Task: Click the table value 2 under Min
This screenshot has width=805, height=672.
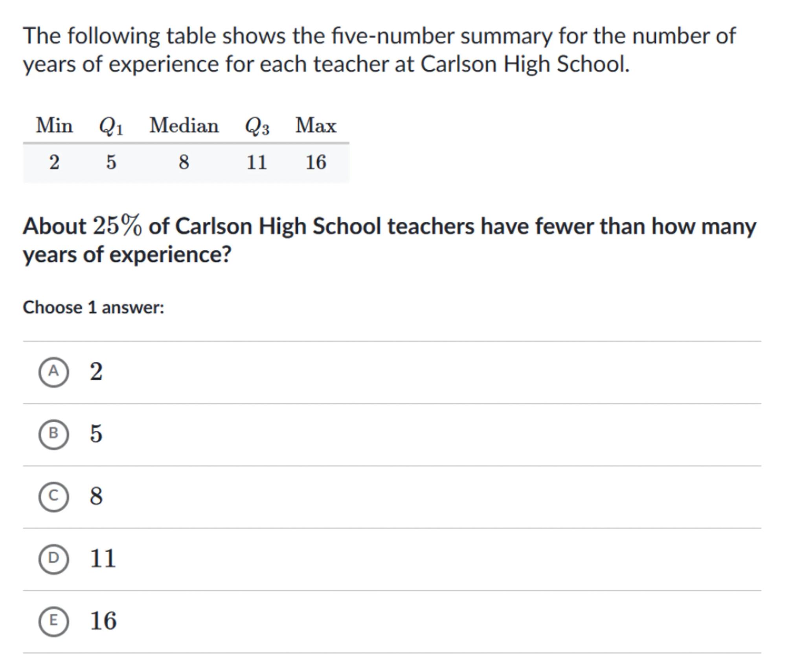Action: pyautogui.click(x=54, y=162)
